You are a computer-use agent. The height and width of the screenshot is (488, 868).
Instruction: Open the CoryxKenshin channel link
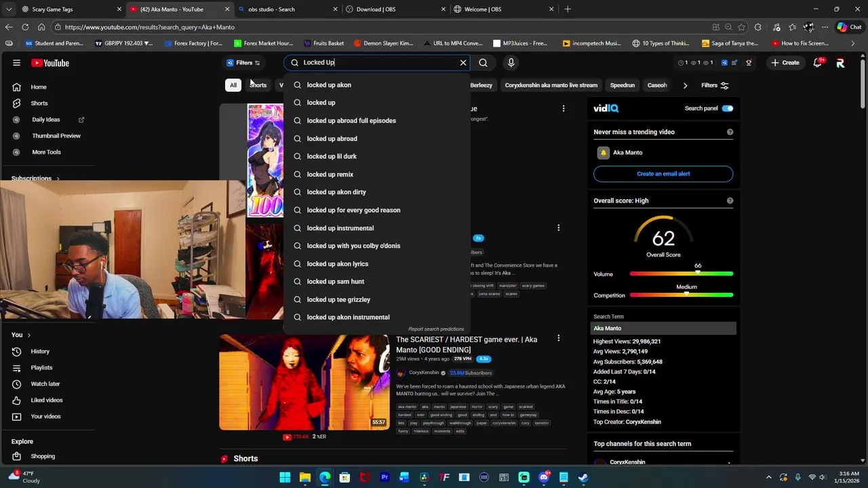tap(424, 373)
